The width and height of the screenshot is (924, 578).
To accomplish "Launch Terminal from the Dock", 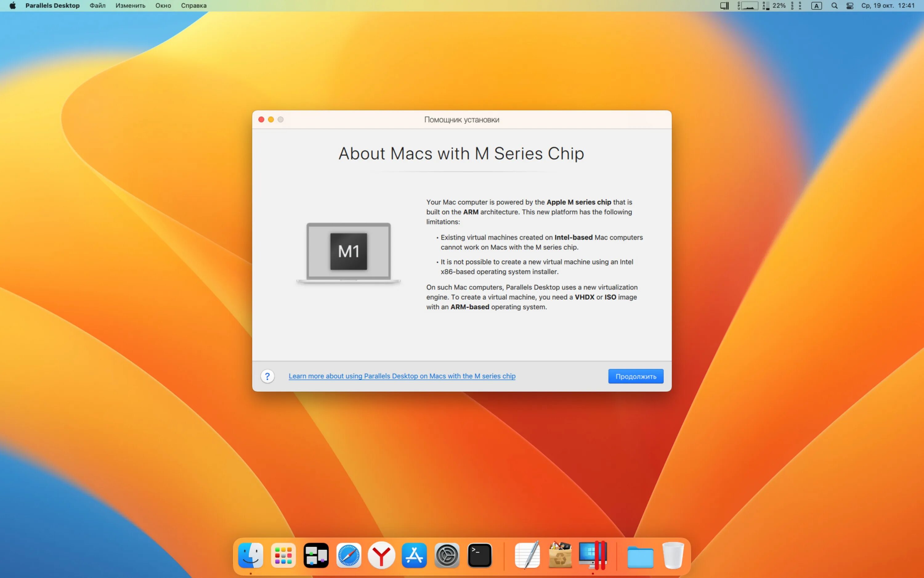I will click(480, 555).
